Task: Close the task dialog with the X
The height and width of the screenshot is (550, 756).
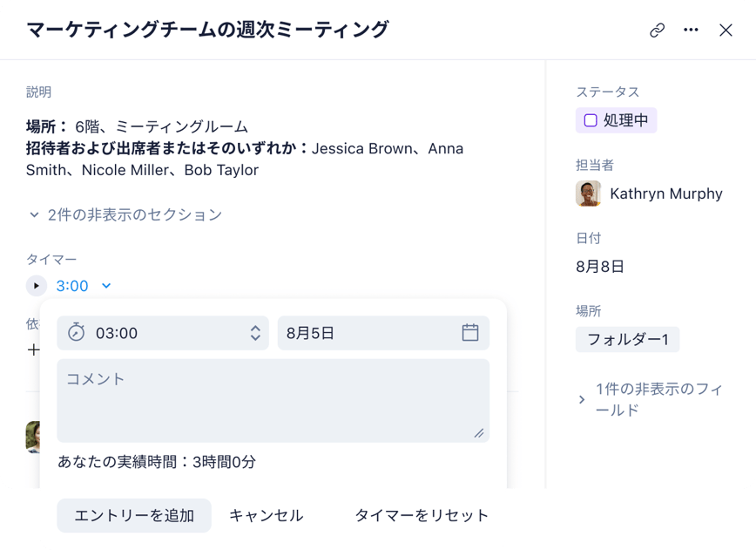Action: tap(726, 31)
